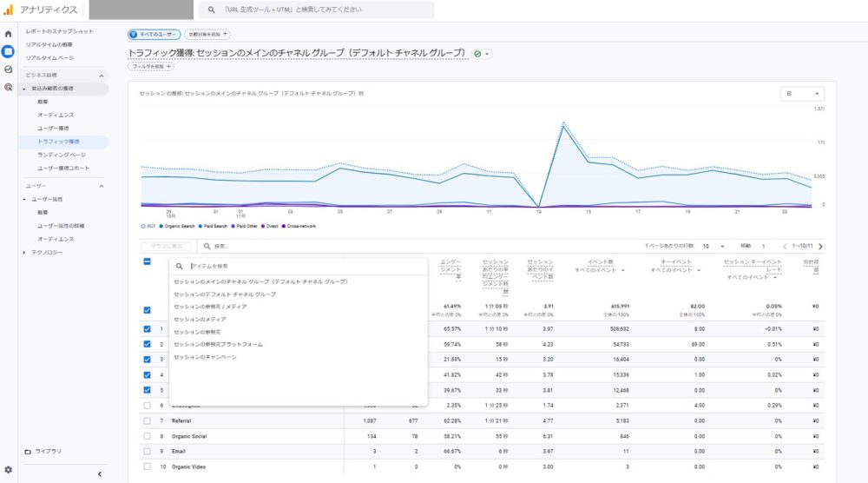Go to the next table page arrow
The height and width of the screenshot is (483, 868).
click(820, 246)
